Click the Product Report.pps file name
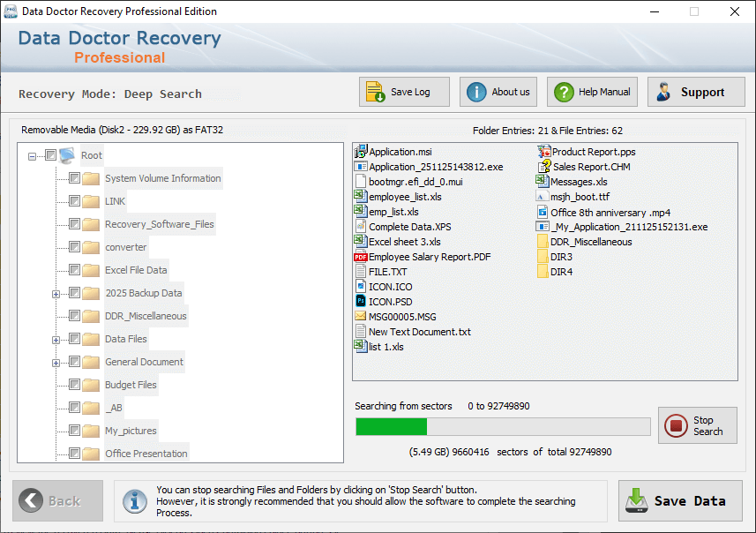Image resolution: width=756 pixels, height=533 pixels. pos(594,152)
